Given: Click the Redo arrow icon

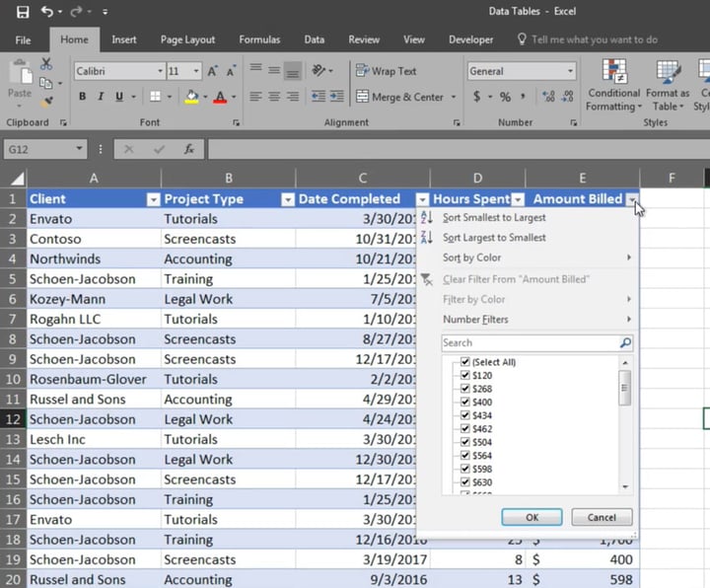Looking at the screenshot, I should tap(76, 11).
